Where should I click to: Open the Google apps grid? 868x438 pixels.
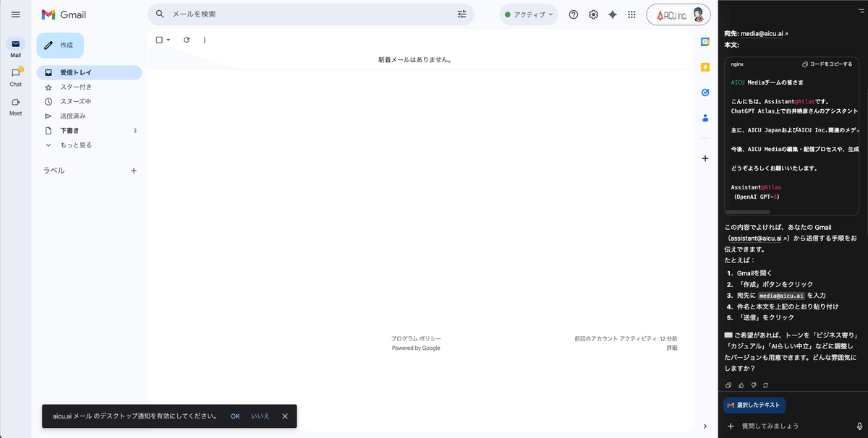click(631, 14)
